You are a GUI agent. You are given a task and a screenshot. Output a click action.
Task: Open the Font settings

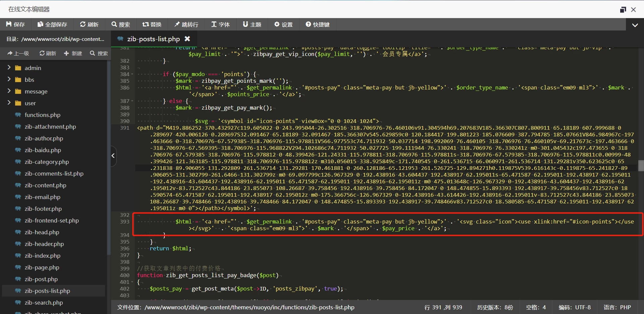pos(220,24)
